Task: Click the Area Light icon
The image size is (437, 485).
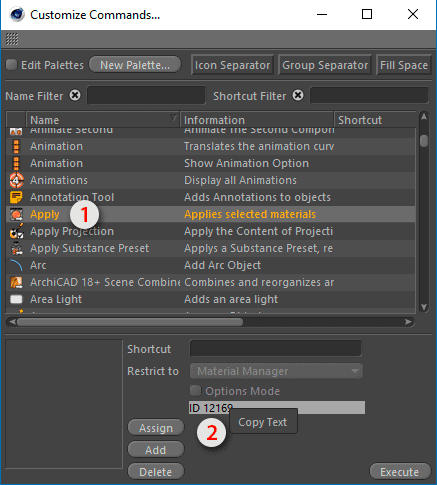Action: click(x=16, y=299)
